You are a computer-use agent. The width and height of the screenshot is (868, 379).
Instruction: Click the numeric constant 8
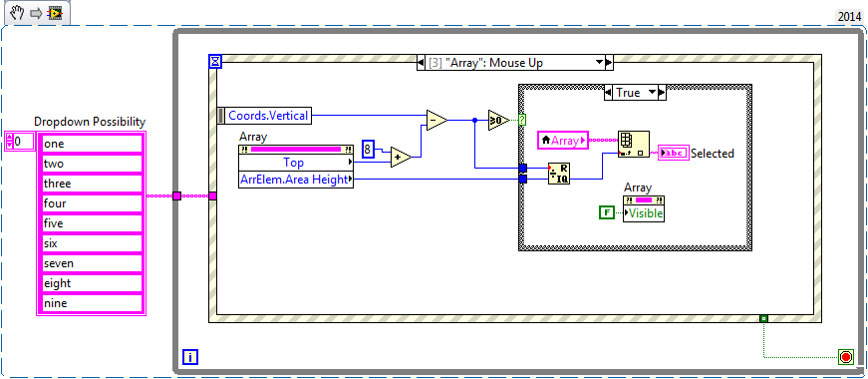pos(368,149)
